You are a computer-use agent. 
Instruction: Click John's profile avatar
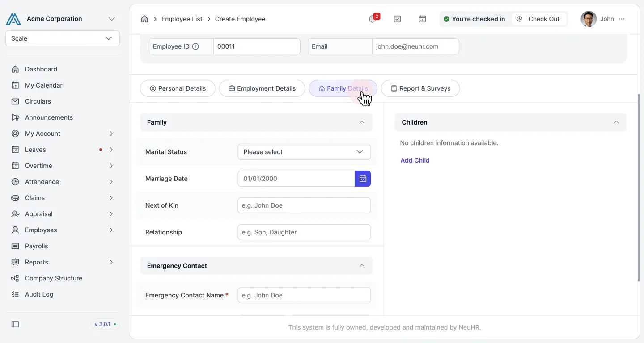[589, 19]
